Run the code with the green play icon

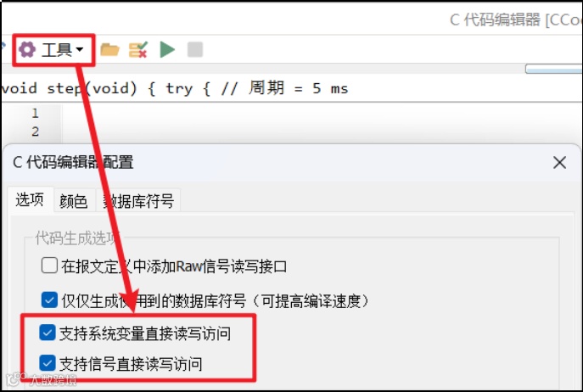coord(167,49)
